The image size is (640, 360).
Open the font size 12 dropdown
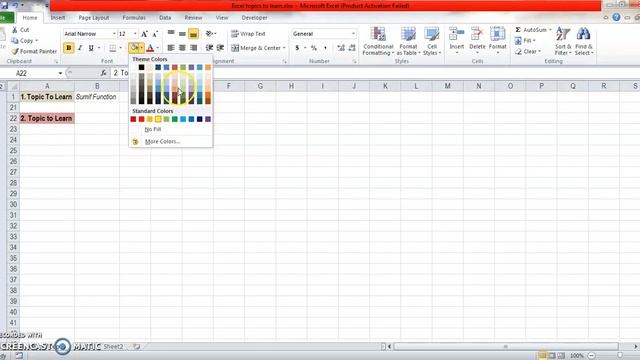[135, 34]
